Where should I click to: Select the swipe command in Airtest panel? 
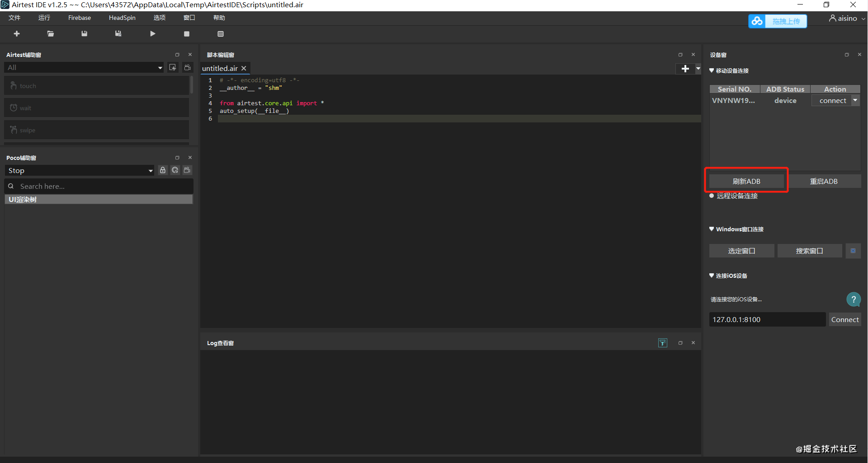coord(96,130)
